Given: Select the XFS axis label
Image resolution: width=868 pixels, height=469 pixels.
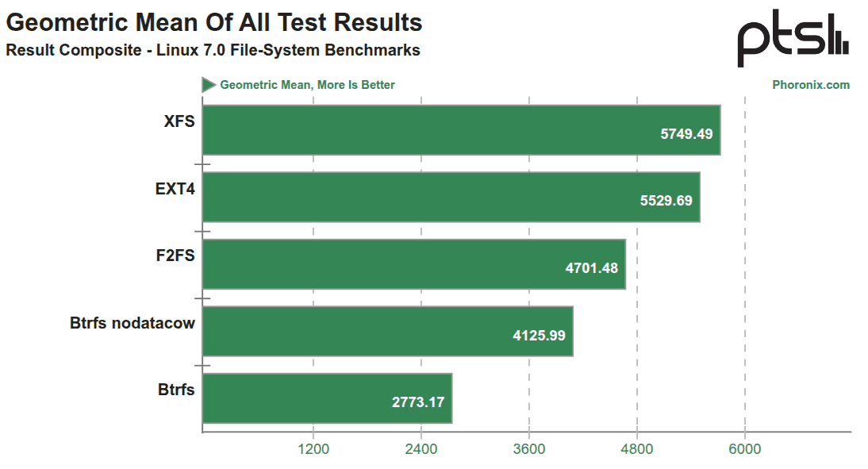Looking at the screenshot, I should pos(179,121).
